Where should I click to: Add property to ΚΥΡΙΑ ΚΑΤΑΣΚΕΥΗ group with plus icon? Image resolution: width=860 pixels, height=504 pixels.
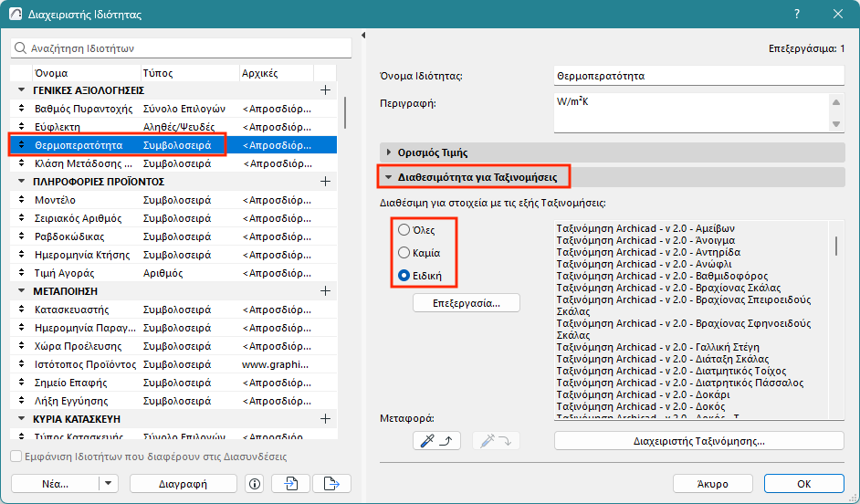(x=325, y=419)
